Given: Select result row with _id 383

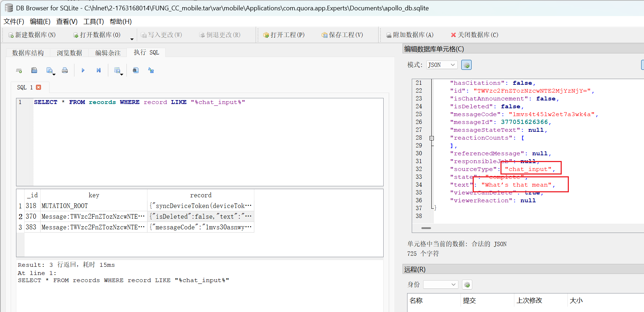Looking at the screenshot, I should (31, 227).
